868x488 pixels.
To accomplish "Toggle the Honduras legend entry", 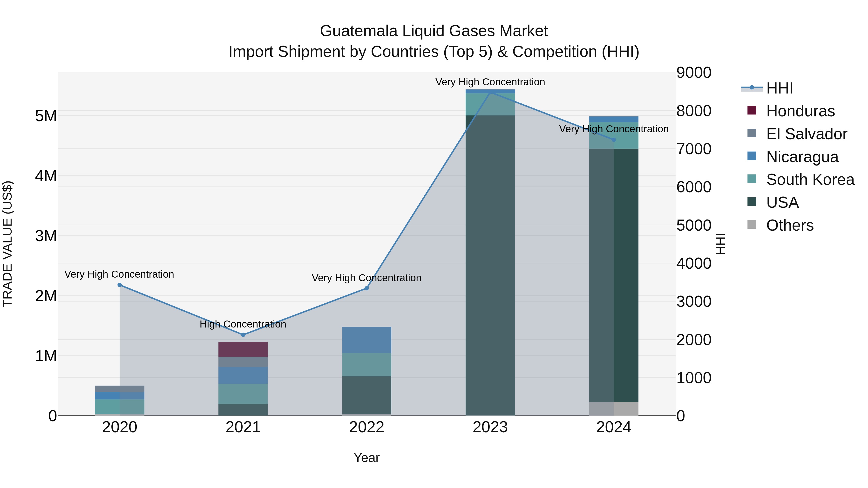I will tap(791, 111).
